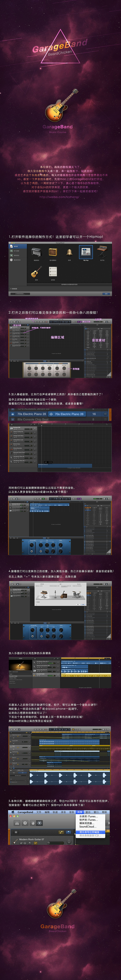Image resolution: width=121 pixels, height=980 pixels.
Task: Open the Apple menu
Action: coord(13,812)
